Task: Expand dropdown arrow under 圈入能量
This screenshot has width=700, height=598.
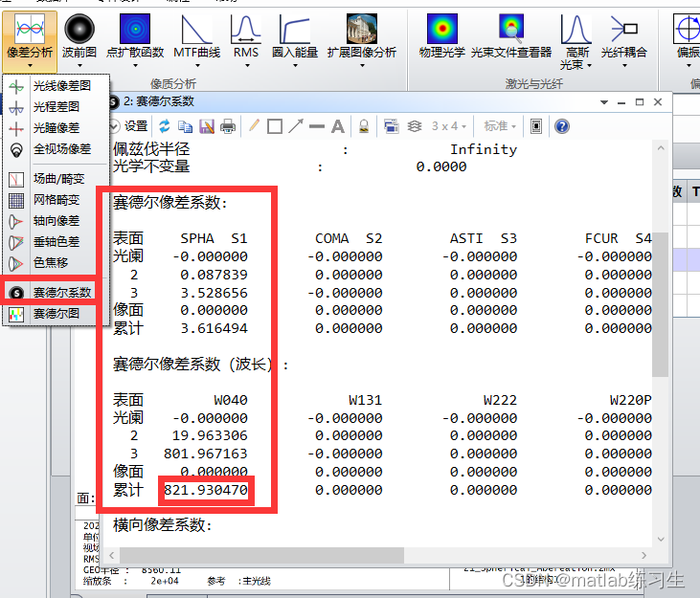Action: tap(295, 66)
